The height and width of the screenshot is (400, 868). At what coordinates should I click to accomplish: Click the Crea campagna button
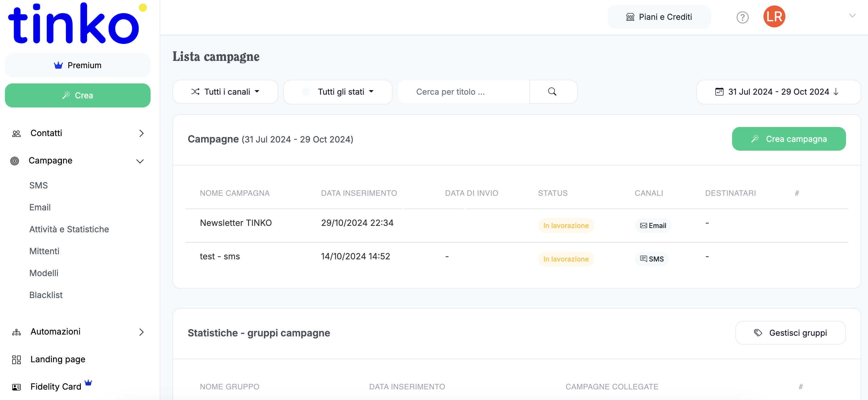point(788,139)
